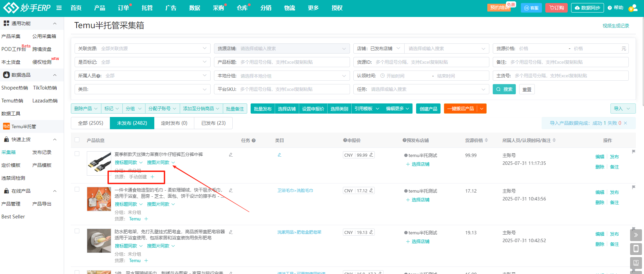Open product thumbnail of cable
Viewport: 644px width, 274px height.
pyautogui.click(x=99, y=163)
